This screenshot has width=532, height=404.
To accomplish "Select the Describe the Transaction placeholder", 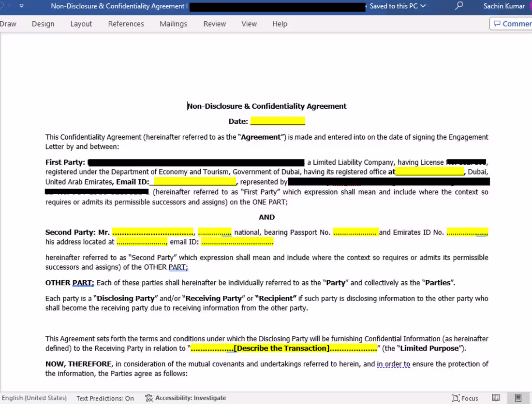I will click(x=283, y=348).
